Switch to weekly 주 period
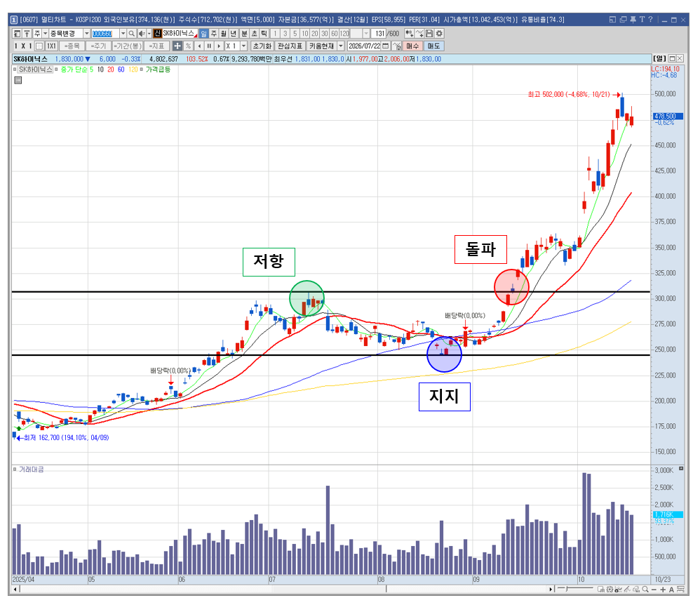The width and height of the screenshot is (700, 605). click(214, 34)
